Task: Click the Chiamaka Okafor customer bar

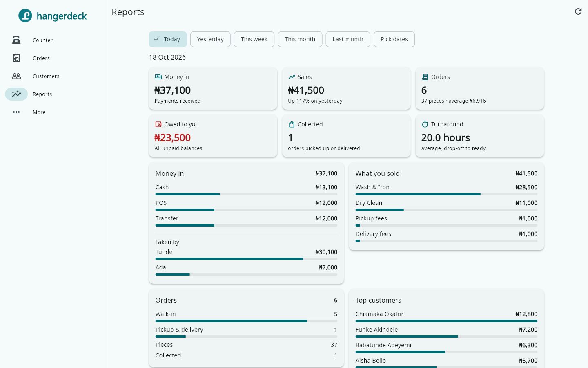Action: [446, 321]
